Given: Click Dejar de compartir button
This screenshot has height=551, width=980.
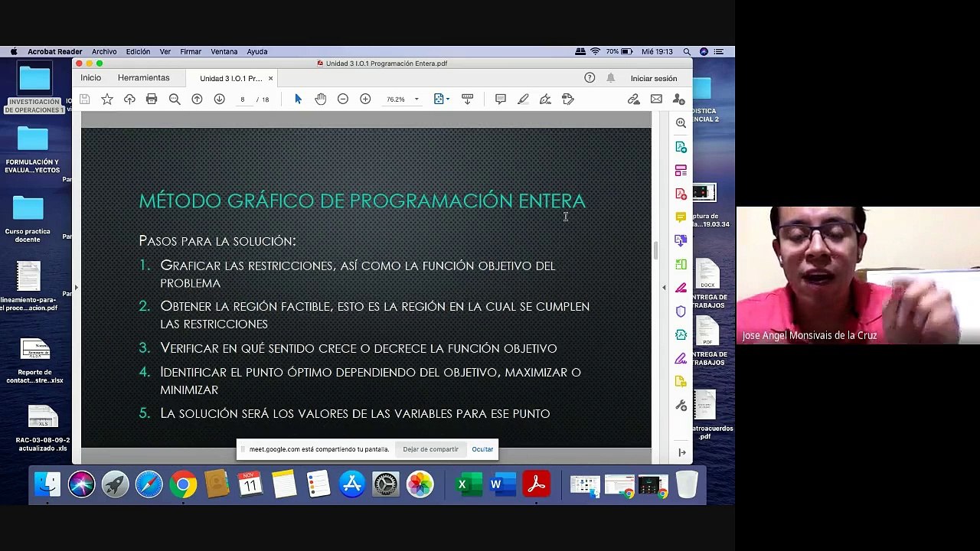Looking at the screenshot, I should coord(430,449).
